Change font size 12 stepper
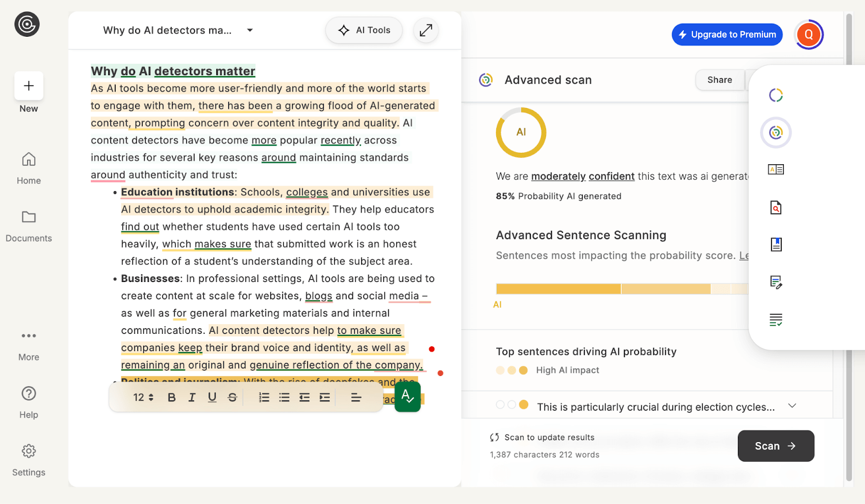 point(143,398)
